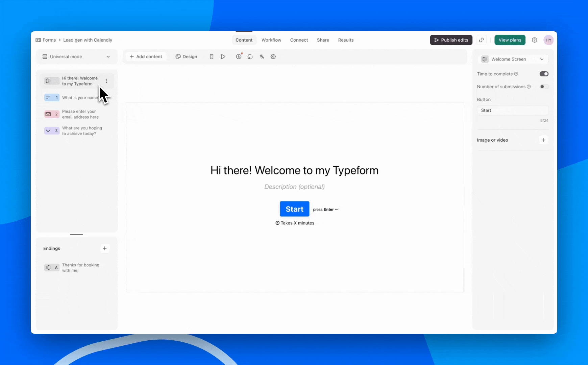Toggle Time to complete help tooltip icon
The height and width of the screenshot is (365, 588).
coord(516,74)
